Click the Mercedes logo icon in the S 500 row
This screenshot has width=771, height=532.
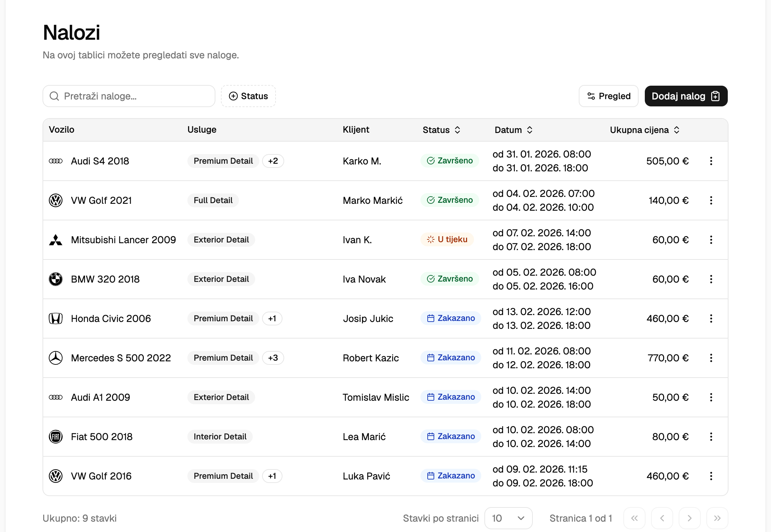[x=56, y=358]
